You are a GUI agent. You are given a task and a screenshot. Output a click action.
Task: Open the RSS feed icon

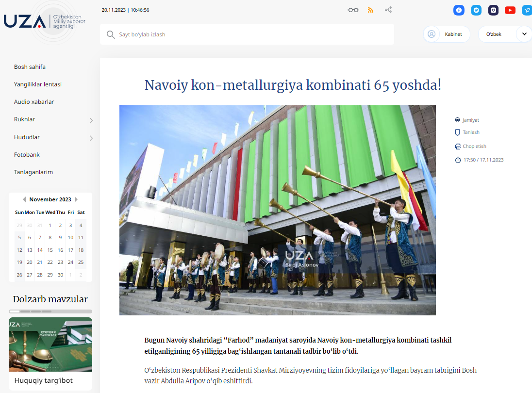coord(370,10)
